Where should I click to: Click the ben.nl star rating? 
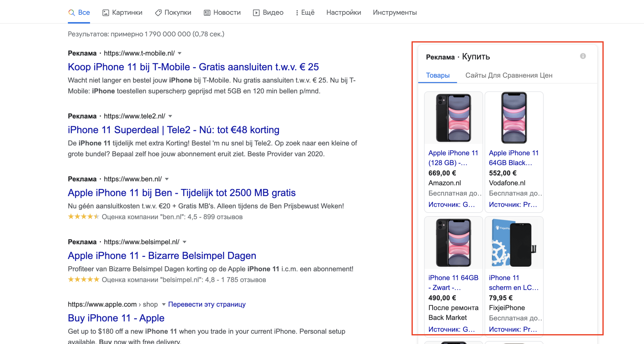pos(84,217)
